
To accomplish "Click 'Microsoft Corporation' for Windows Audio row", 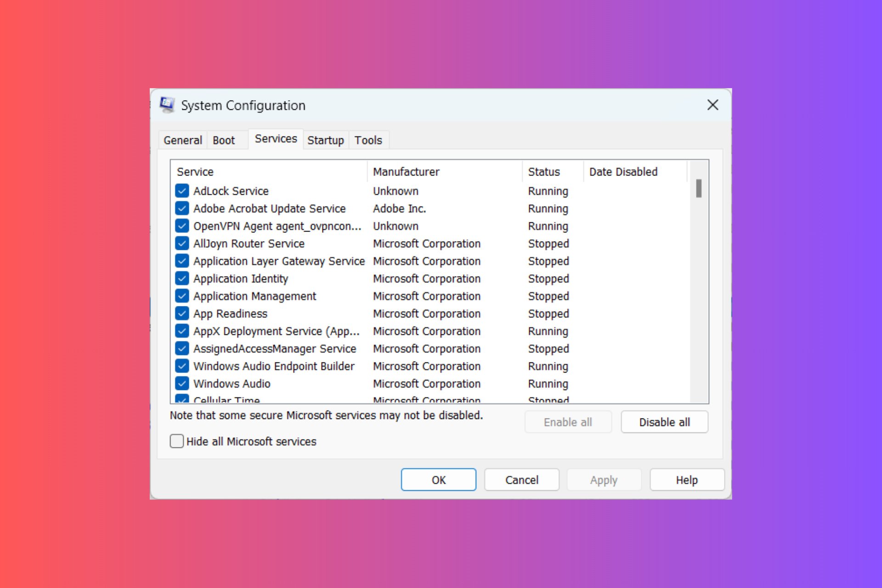I will (427, 384).
